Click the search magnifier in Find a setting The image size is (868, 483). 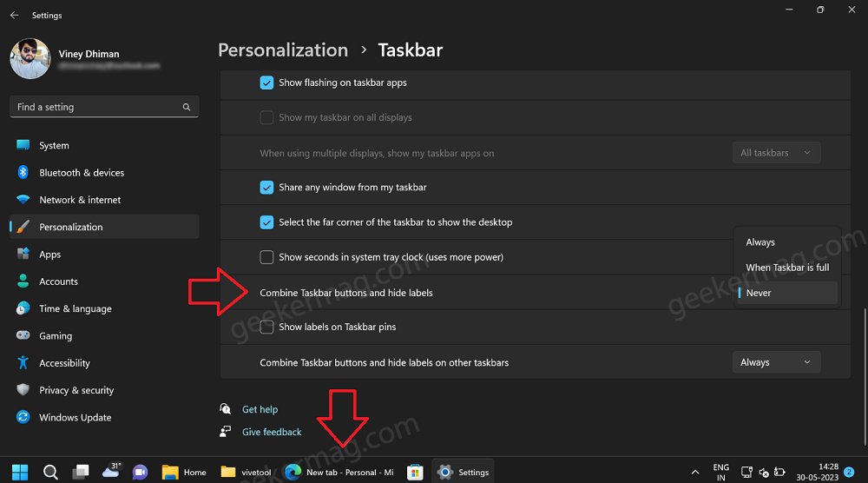(x=187, y=107)
